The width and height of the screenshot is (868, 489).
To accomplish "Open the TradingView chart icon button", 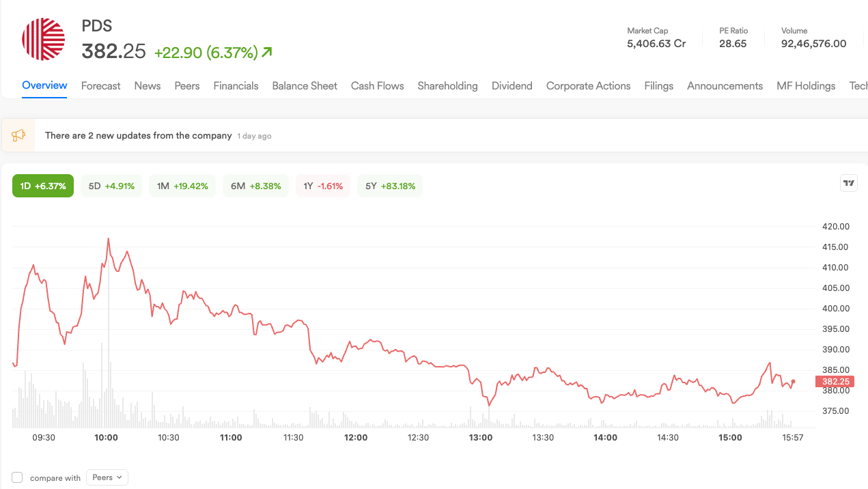I will pyautogui.click(x=849, y=183).
